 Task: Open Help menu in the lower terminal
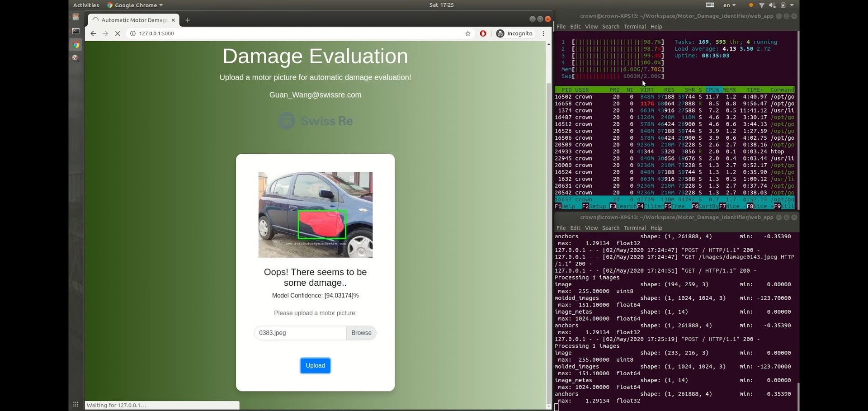(x=656, y=228)
